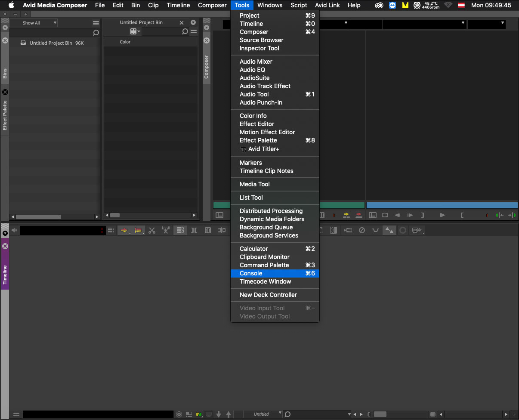Open the Untitled Project Bin tab arrow menu

point(193,22)
